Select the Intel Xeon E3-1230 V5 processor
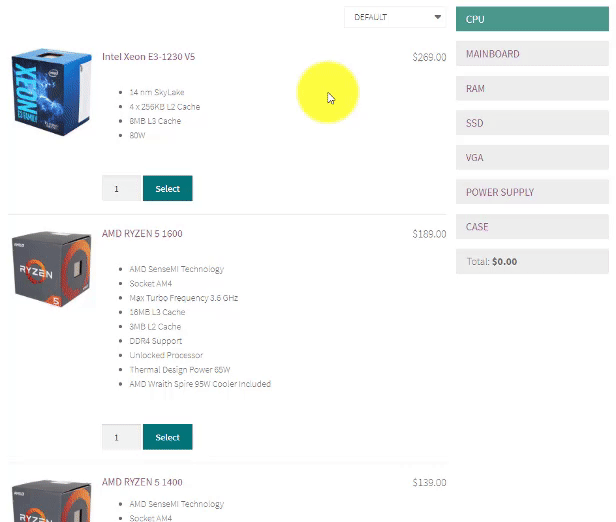The width and height of the screenshot is (616, 522). 168,189
